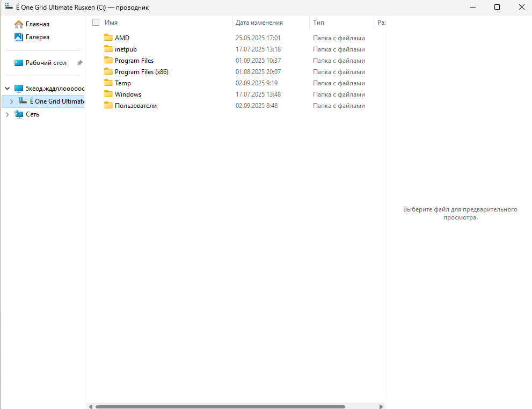The image size is (532, 409).
Task: Select the Ё One Grid Ultimate tree label
Action: click(57, 101)
